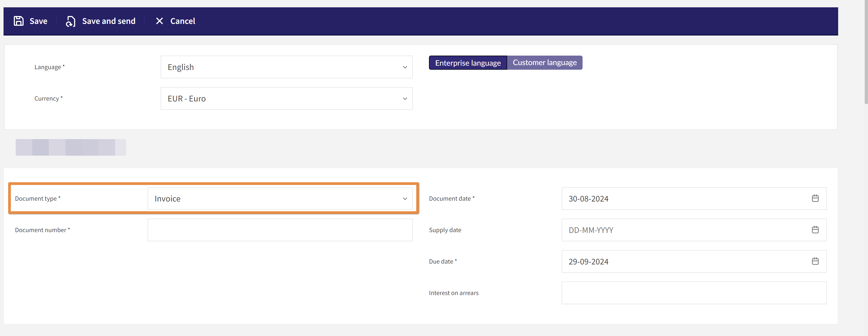Click the Language label text
The width and height of the screenshot is (868, 336).
click(49, 67)
